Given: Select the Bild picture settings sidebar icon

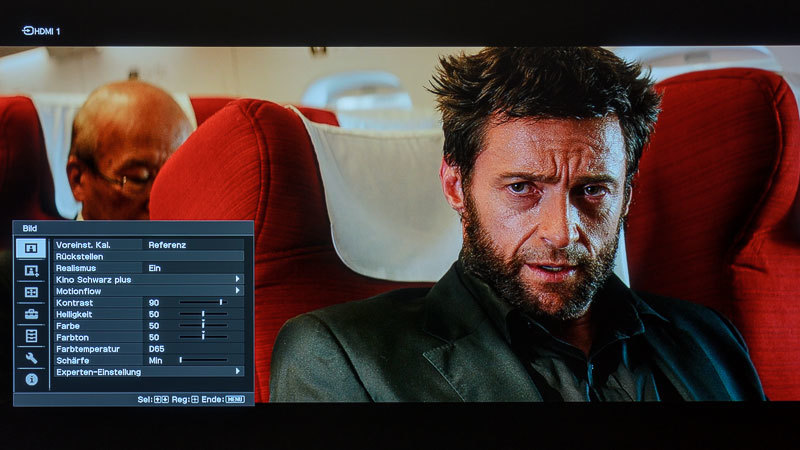Looking at the screenshot, I should tap(31, 248).
